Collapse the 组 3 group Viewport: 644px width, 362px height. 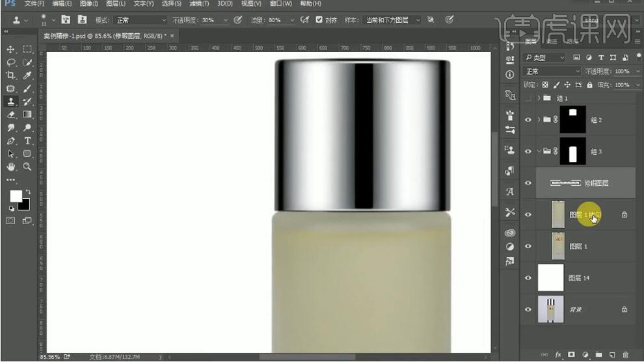pos(539,151)
